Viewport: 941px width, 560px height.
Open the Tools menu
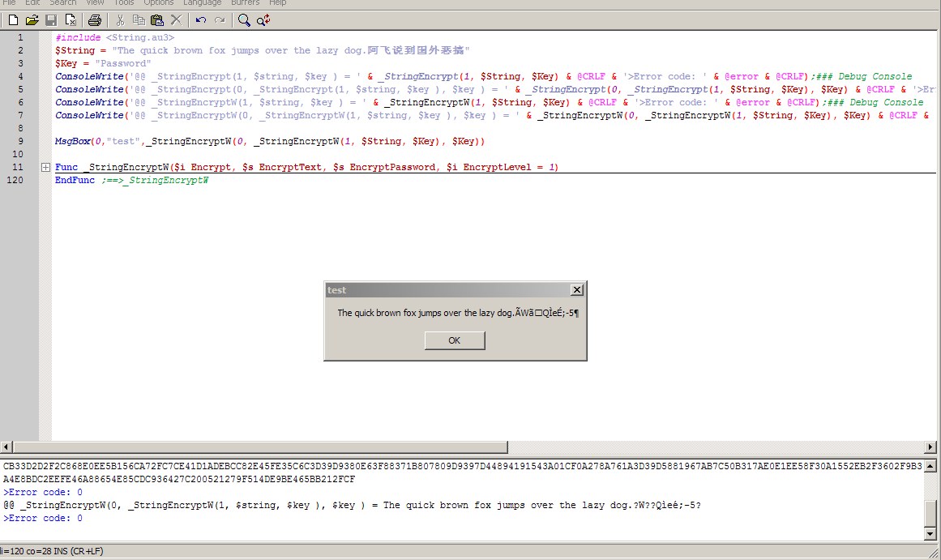(x=124, y=3)
